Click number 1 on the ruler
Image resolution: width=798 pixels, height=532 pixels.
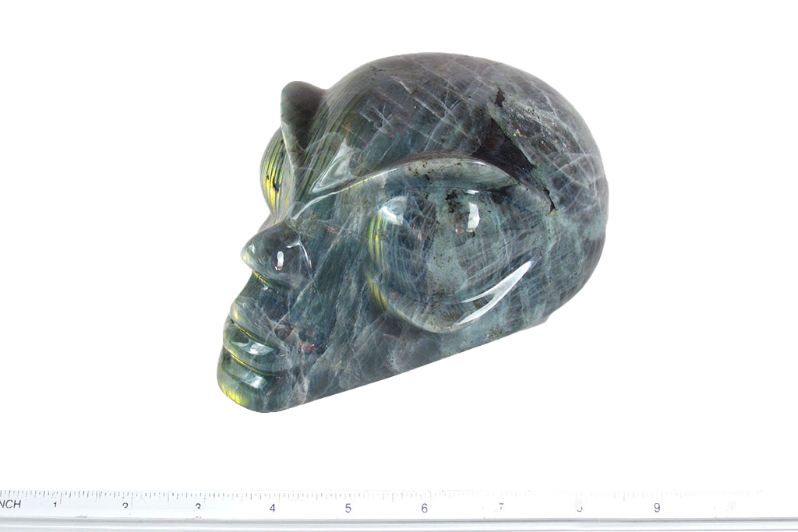[55, 506]
